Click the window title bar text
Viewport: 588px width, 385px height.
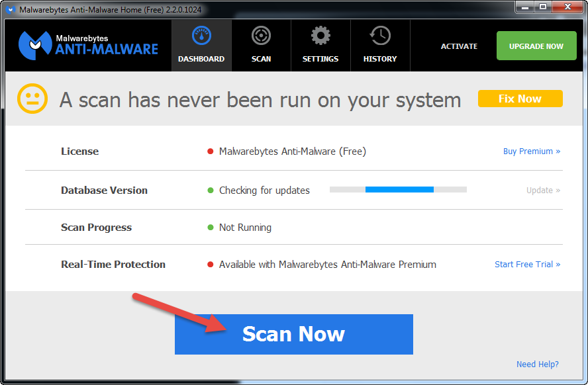click(x=110, y=10)
